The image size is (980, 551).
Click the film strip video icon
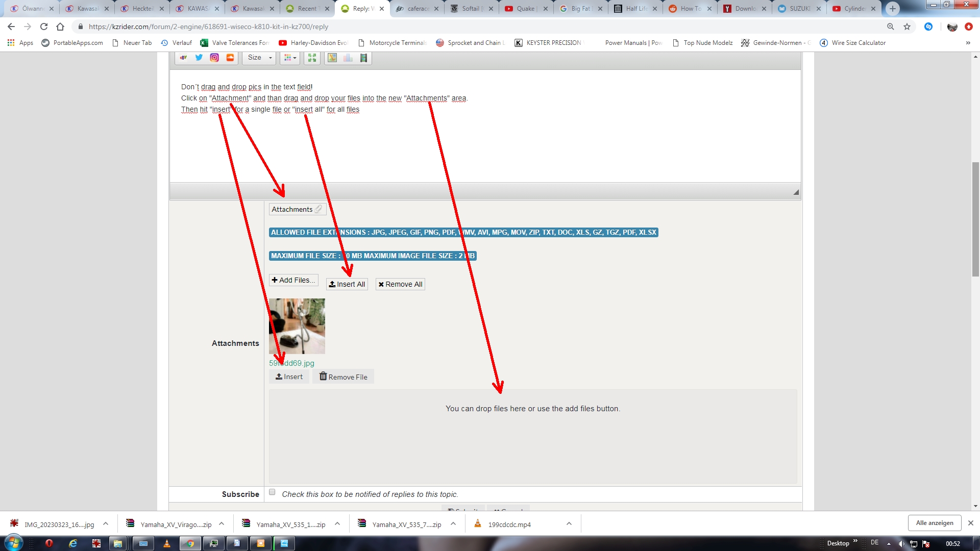coord(363,58)
